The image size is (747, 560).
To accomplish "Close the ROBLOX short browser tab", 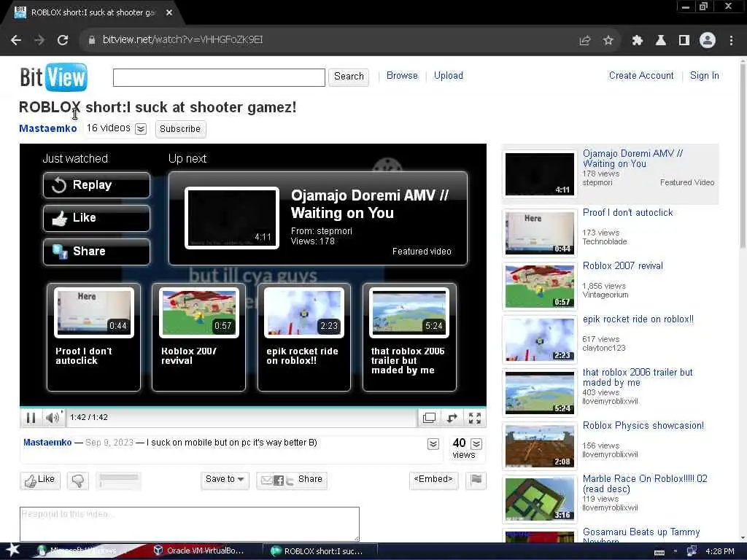I will coord(169,13).
